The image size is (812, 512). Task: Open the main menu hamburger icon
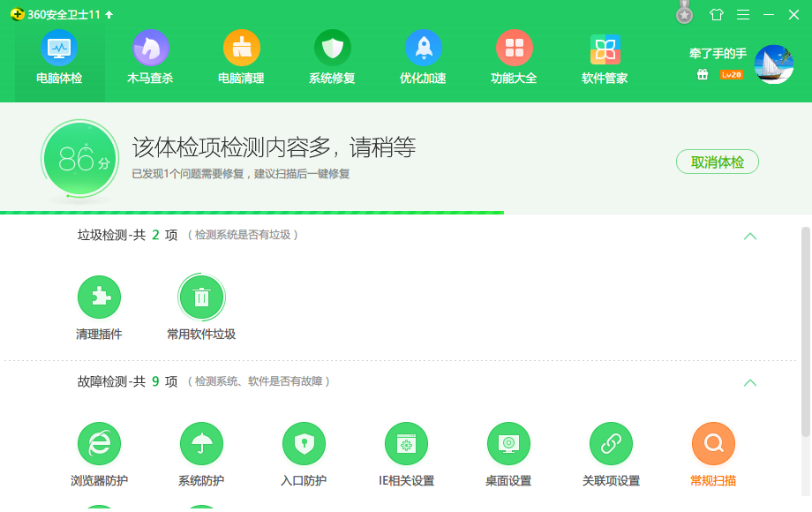point(742,14)
